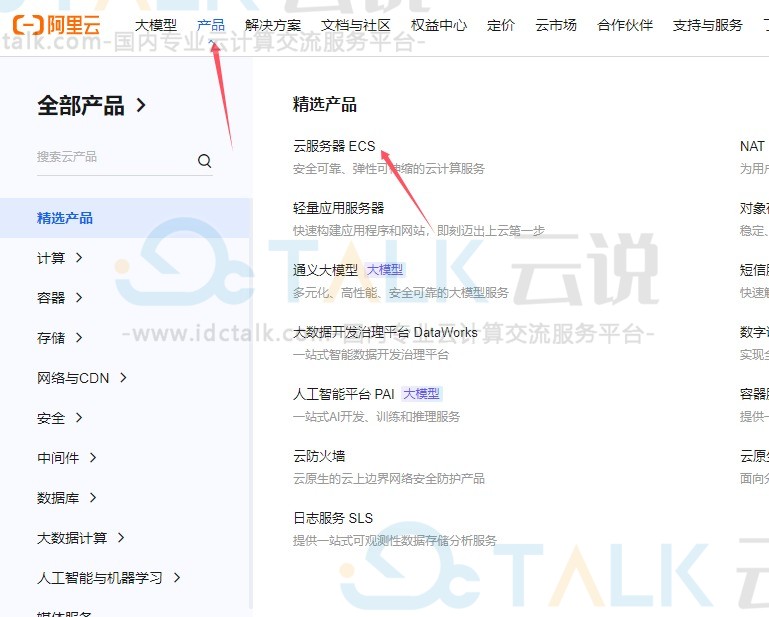Select the 网络与CDN category
769x617 pixels.
[x=73, y=378]
